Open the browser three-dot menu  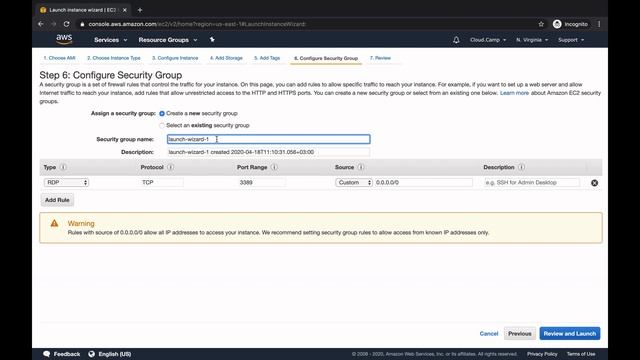[599, 24]
